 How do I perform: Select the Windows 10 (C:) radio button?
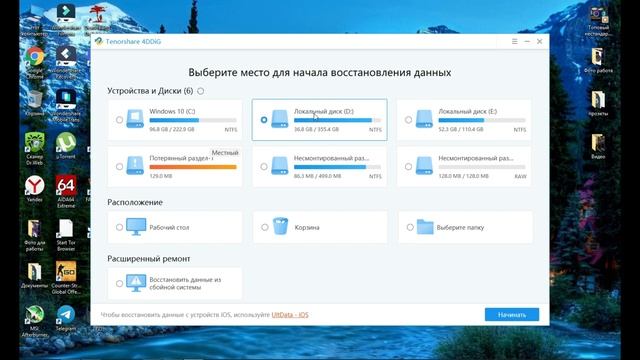(x=119, y=120)
